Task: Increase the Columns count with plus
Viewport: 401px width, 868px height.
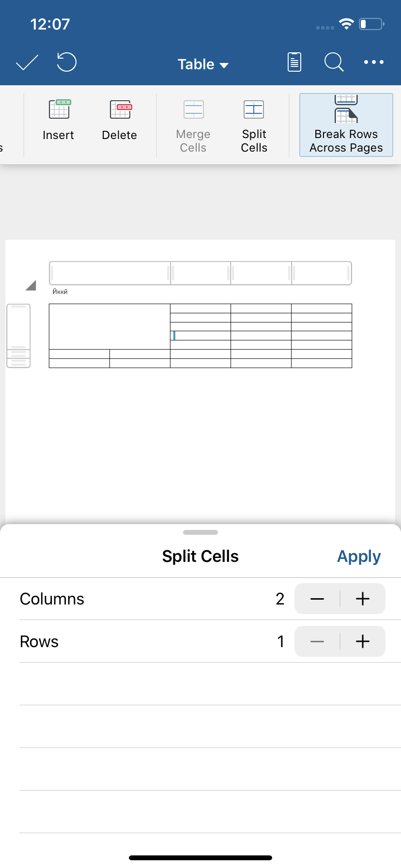Action: [x=363, y=599]
